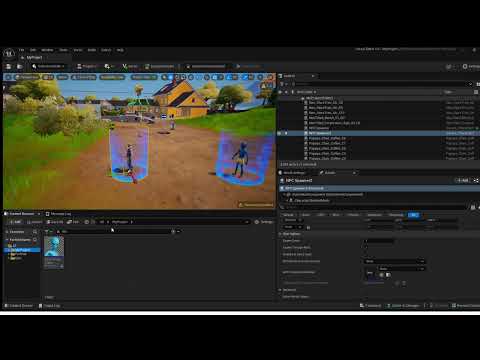Screen dimensions: 480x360
Task: Click the Import button in Content Browser
Action: pyautogui.click(x=34, y=222)
